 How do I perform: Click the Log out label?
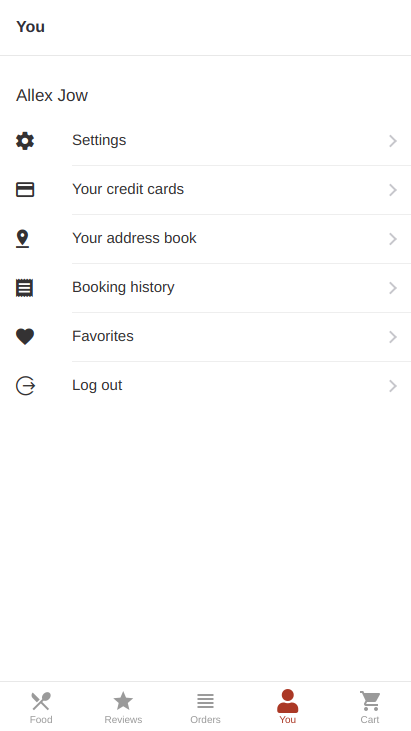pyautogui.click(x=97, y=386)
